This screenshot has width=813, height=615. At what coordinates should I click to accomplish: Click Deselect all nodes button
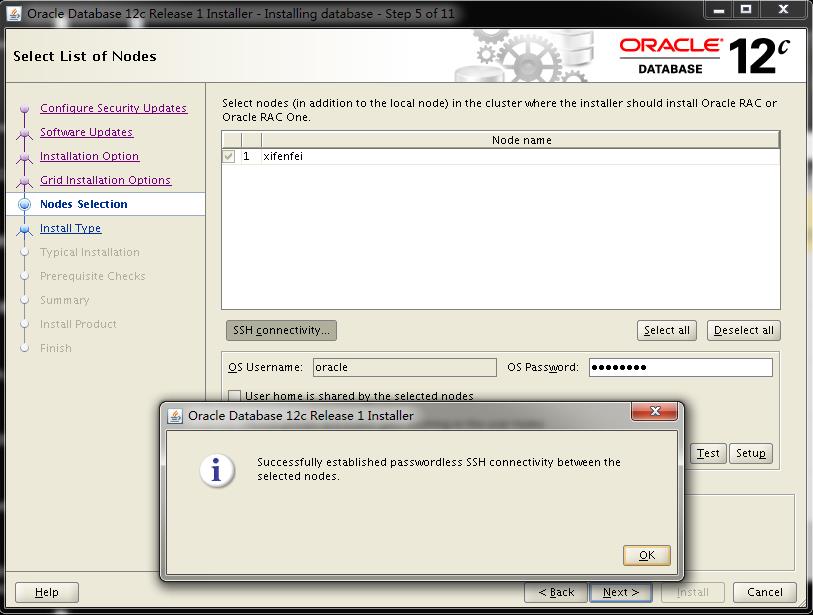(x=744, y=330)
